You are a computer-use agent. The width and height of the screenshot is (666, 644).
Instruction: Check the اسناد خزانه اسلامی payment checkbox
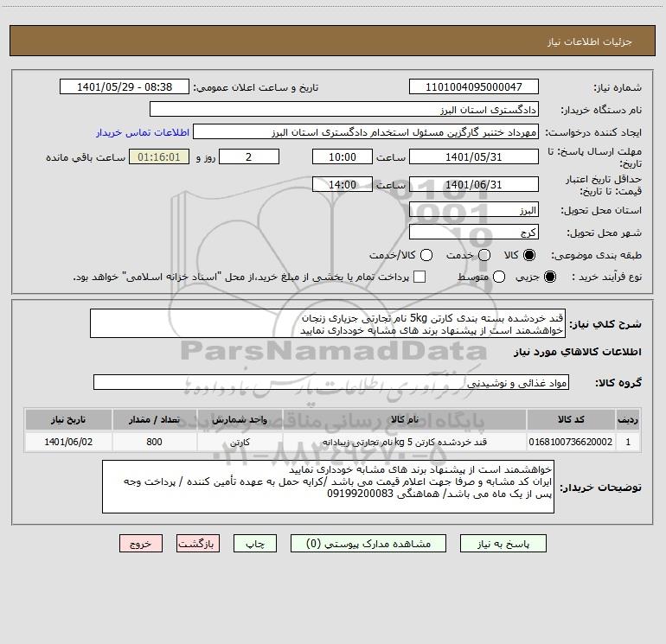pyautogui.click(x=419, y=277)
